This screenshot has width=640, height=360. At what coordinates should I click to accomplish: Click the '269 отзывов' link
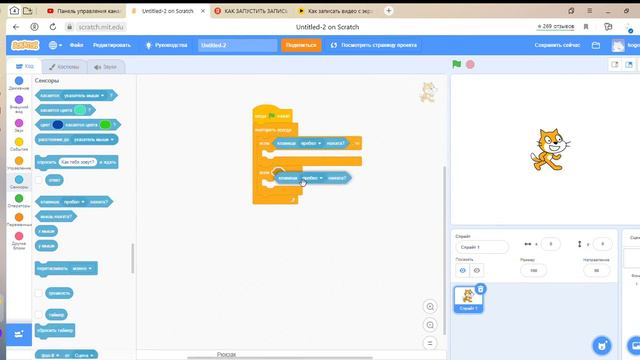coord(556,27)
